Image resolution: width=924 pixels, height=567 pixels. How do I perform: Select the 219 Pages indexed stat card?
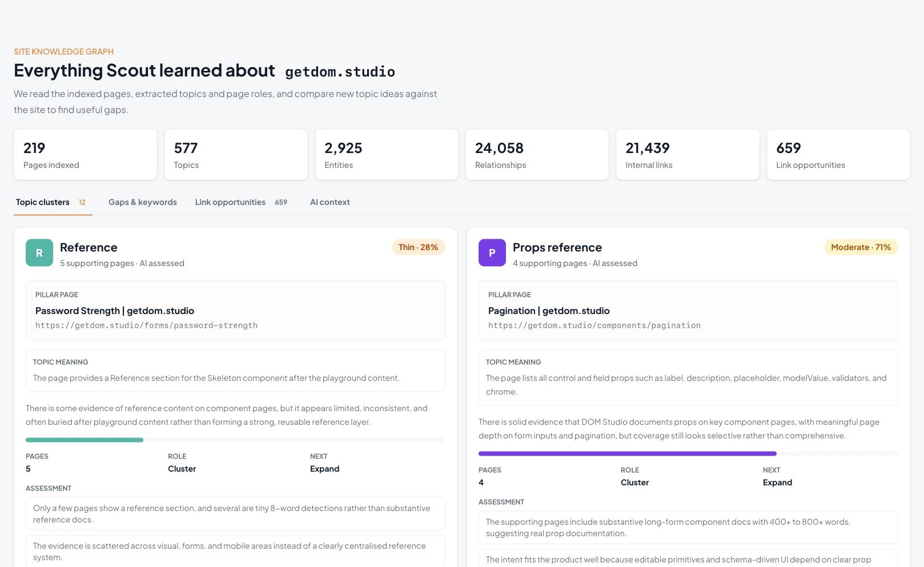coord(85,155)
